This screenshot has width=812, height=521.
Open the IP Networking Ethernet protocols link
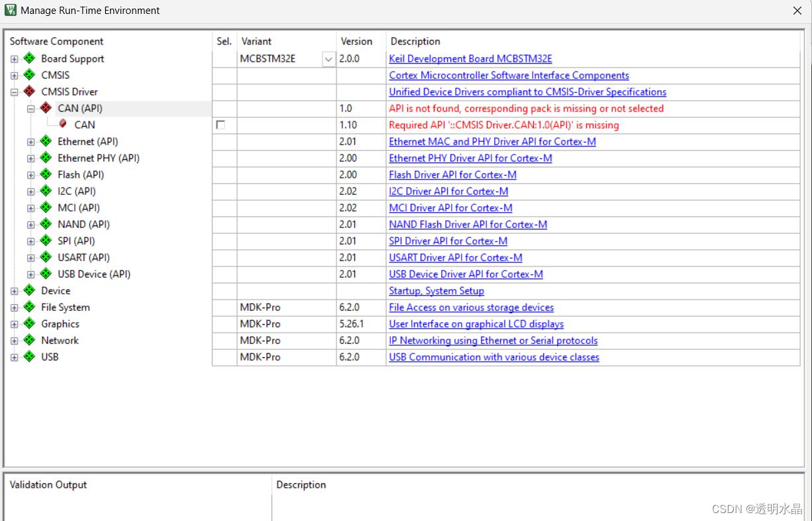point(493,340)
